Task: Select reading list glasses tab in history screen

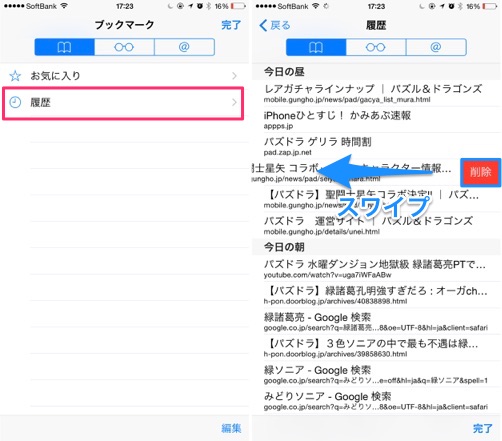Action: (x=376, y=47)
